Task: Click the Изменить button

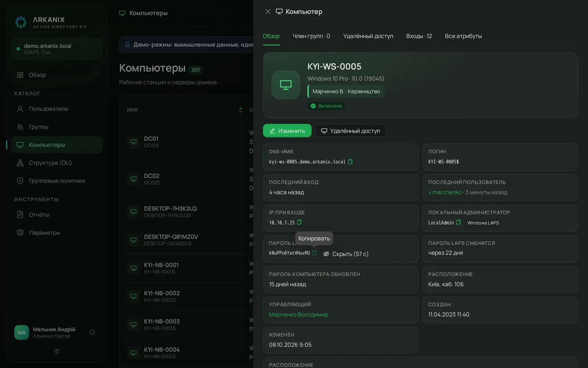Action: pyautogui.click(x=287, y=131)
